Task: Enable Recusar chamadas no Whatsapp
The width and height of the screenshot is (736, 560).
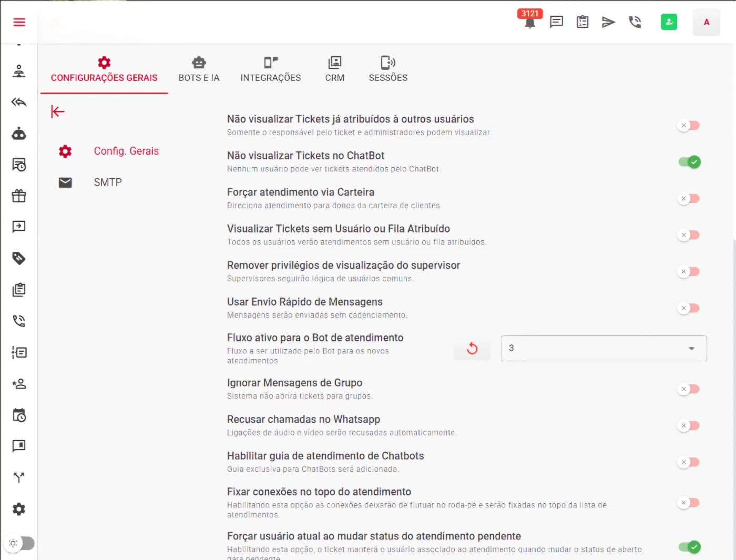Action: pyautogui.click(x=689, y=425)
